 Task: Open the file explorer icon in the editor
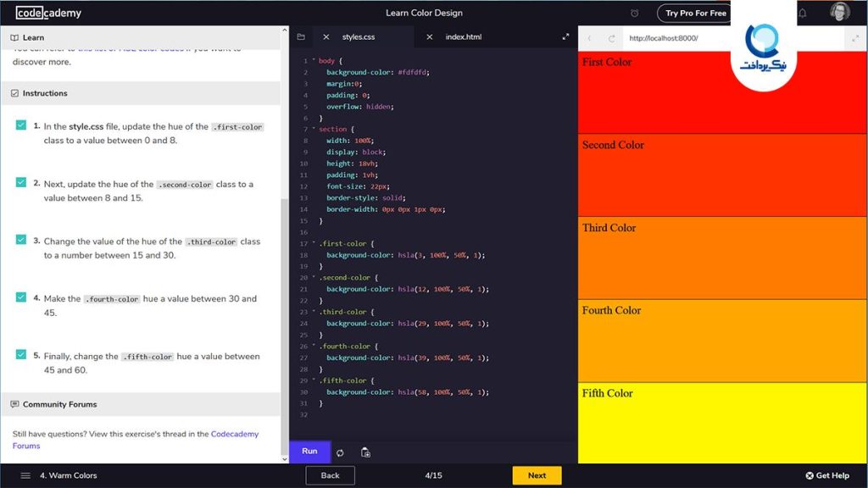tap(301, 36)
